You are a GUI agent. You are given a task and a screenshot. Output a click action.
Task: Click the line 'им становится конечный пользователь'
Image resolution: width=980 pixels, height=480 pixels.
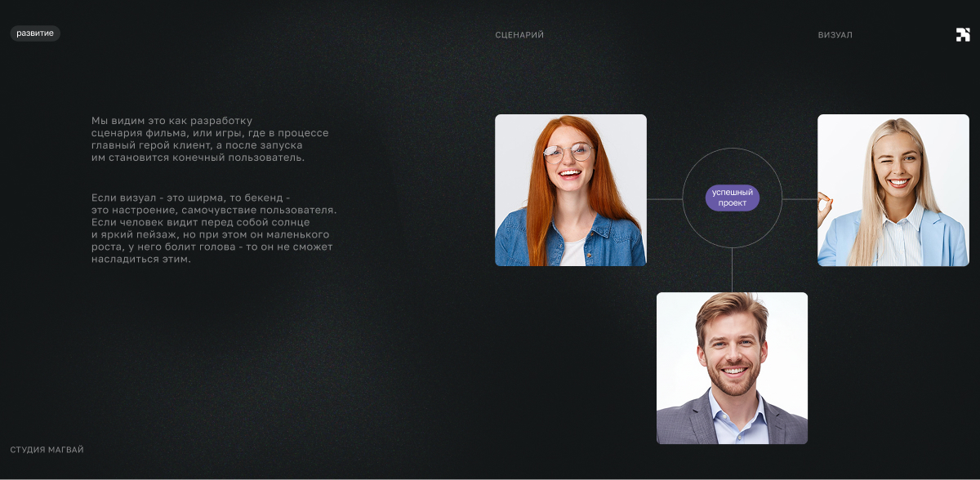(198, 158)
